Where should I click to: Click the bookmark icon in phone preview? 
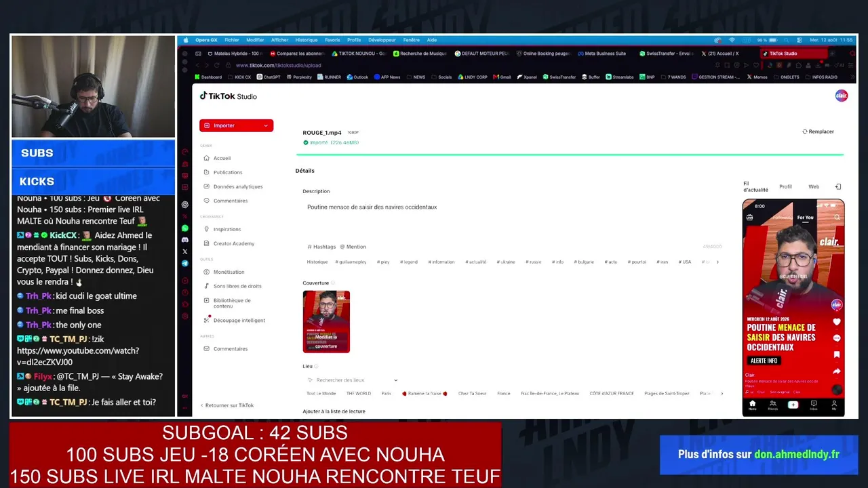coord(837,354)
